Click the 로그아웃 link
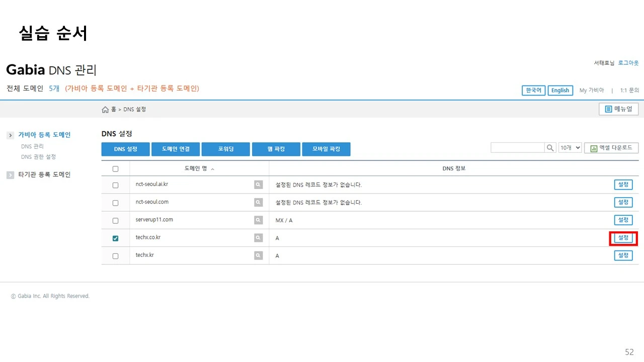The image size is (644, 362). coord(628,63)
